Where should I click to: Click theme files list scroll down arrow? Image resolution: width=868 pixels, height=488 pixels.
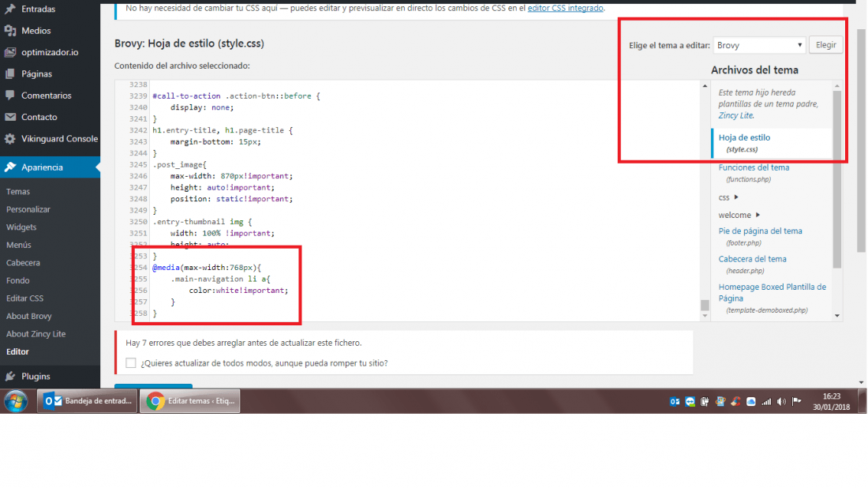tap(837, 316)
